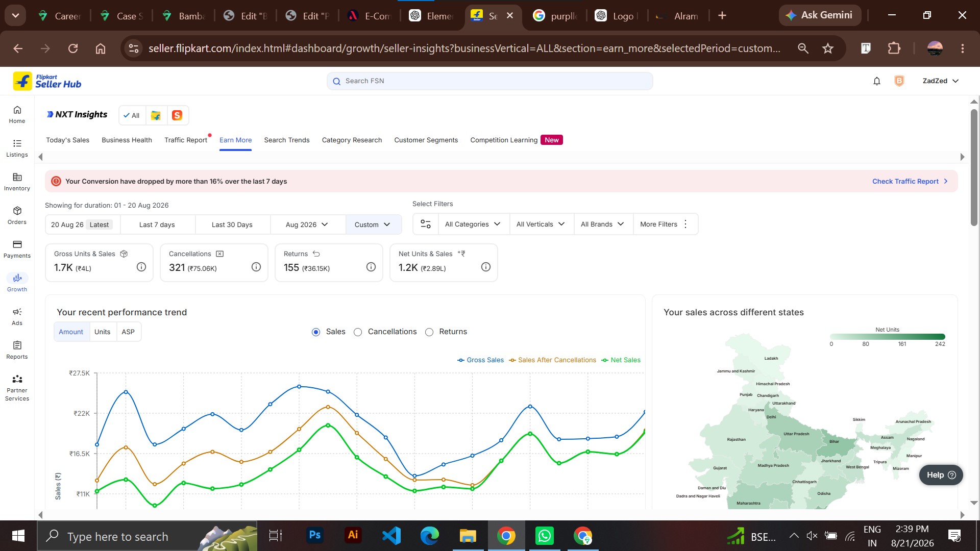Open File Explorer from the taskbar
980x551 pixels.
(468, 536)
